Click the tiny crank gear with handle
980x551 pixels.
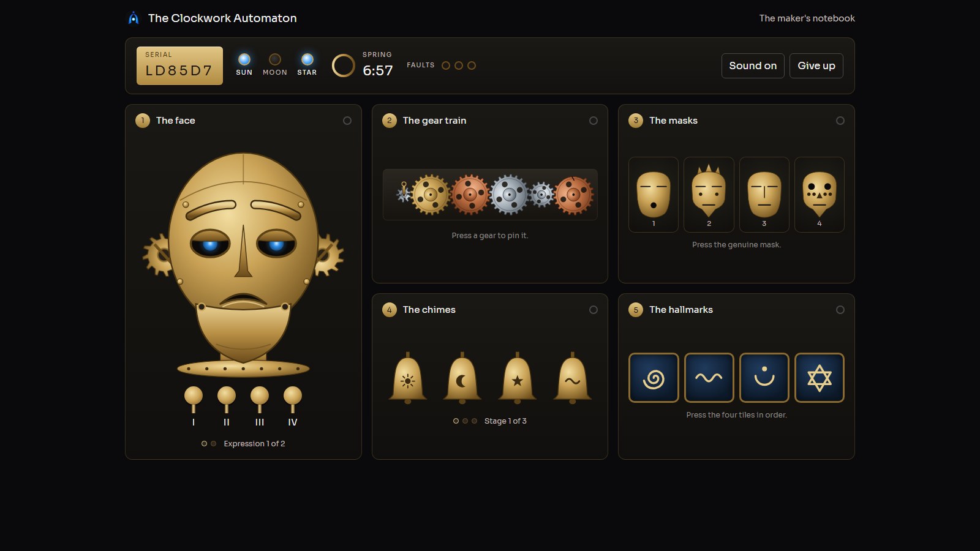pos(404,193)
